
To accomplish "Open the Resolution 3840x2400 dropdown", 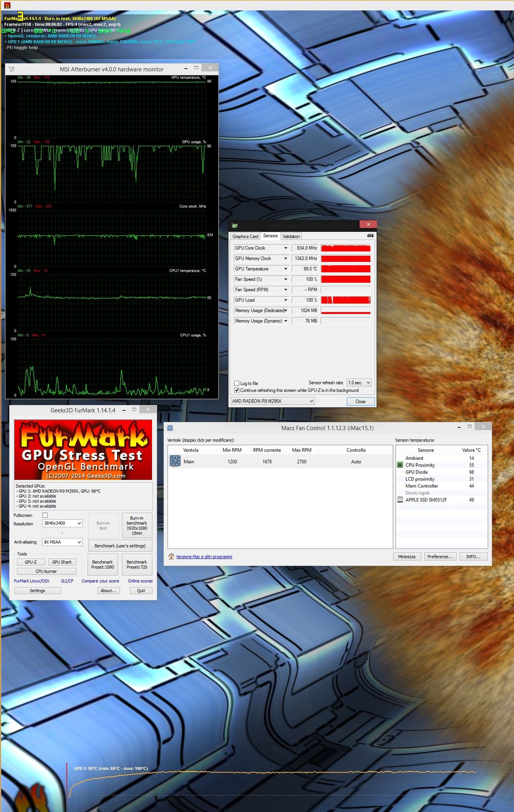I will coord(62,523).
